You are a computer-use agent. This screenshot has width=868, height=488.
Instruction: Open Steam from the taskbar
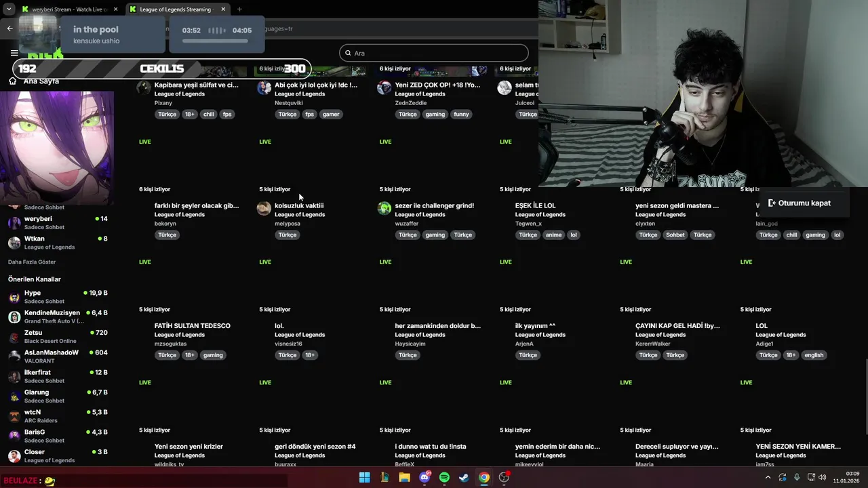click(x=464, y=477)
